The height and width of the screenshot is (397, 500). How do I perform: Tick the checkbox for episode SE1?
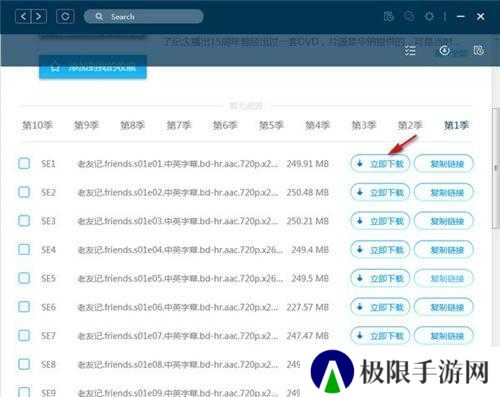(x=24, y=163)
